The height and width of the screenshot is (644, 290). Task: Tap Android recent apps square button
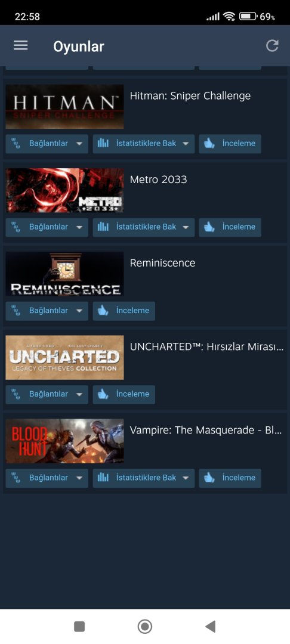click(x=79, y=626)
